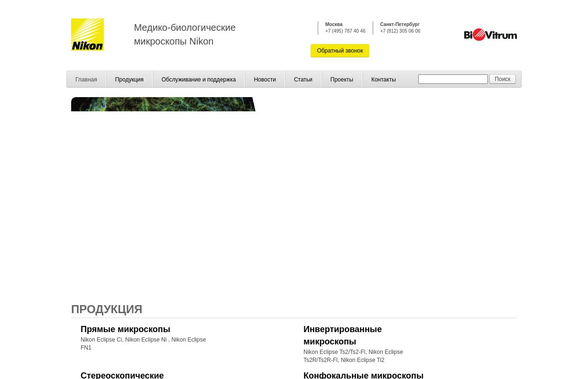Viewport: 588px width, 379px height.
Task: Select Обслуживание и поддержка in navigation
Action: pos(199,79)
